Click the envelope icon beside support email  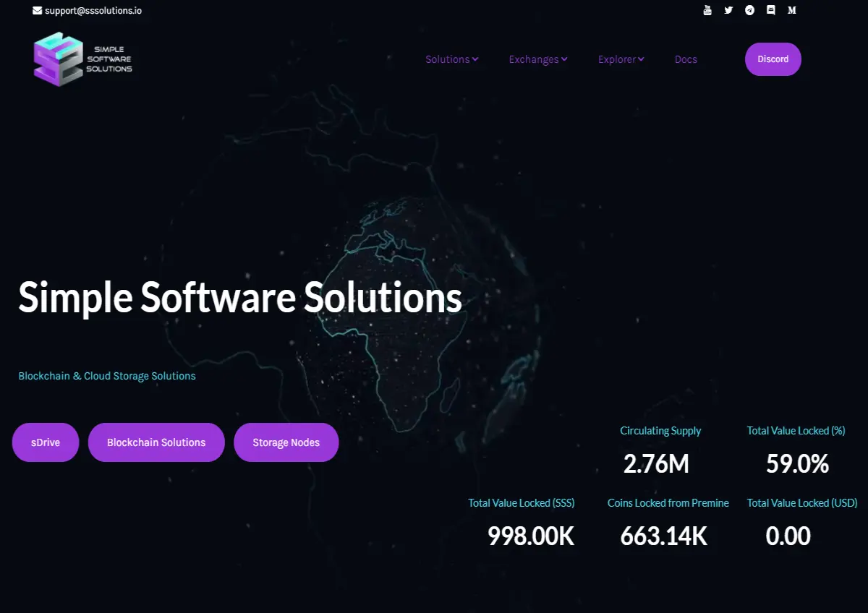37,11
